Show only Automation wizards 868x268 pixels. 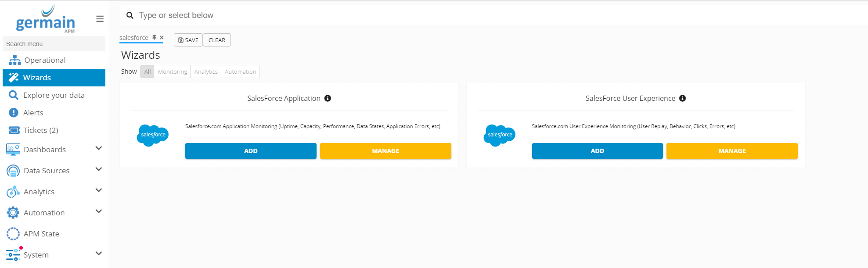(x=240, y=71)
